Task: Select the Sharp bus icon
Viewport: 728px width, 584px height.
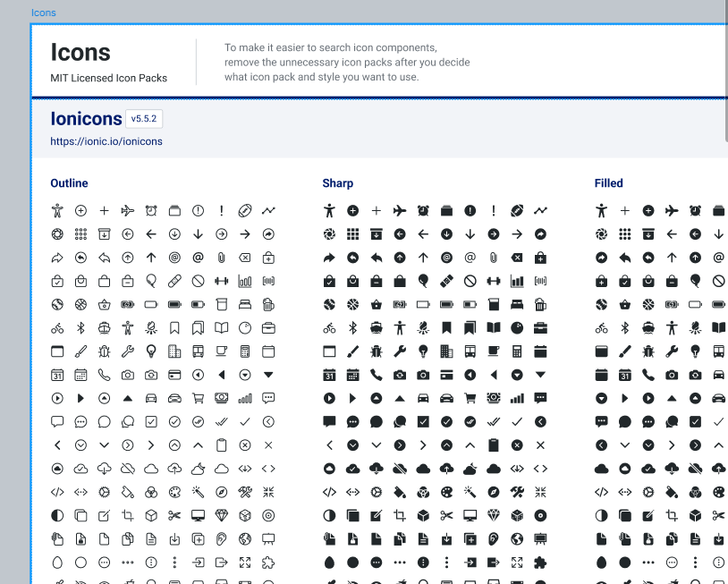Action: [x=470, y=351]
